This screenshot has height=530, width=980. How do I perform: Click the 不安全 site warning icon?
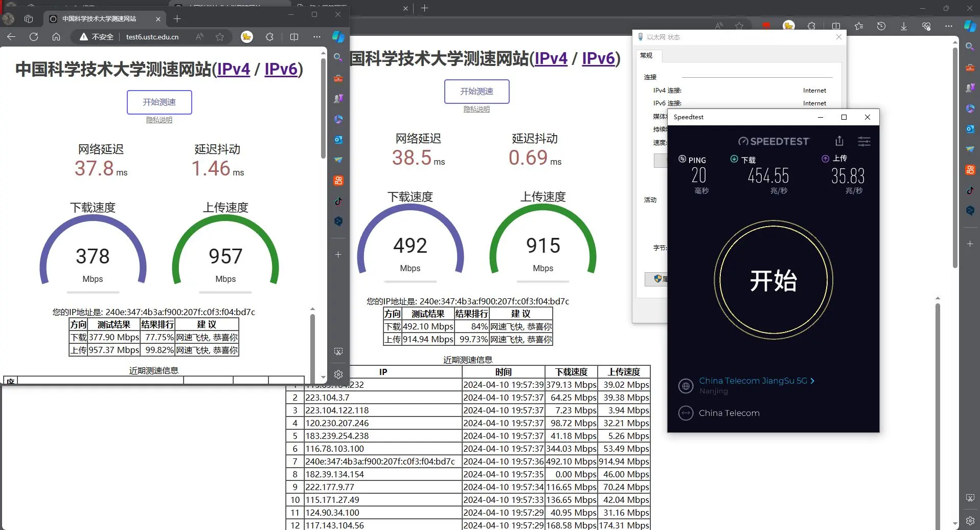(84, 37)
